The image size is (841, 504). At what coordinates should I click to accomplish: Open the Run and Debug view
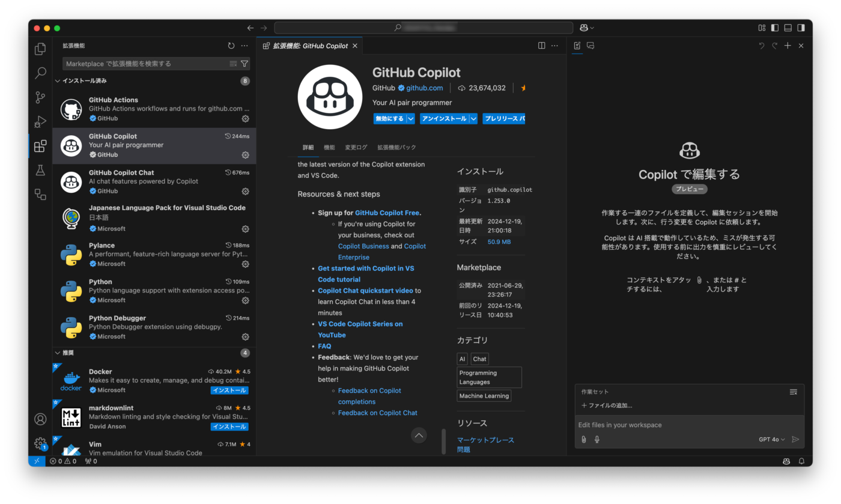point(40,121)
